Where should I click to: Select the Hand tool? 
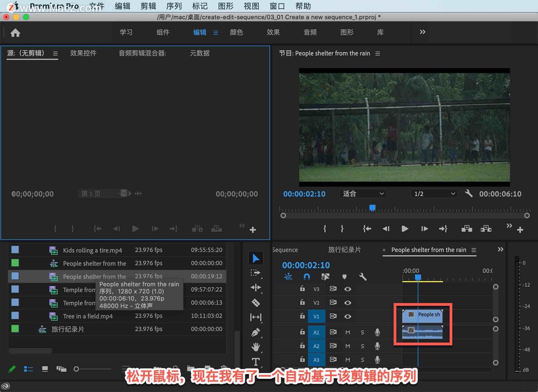point(256,347)
